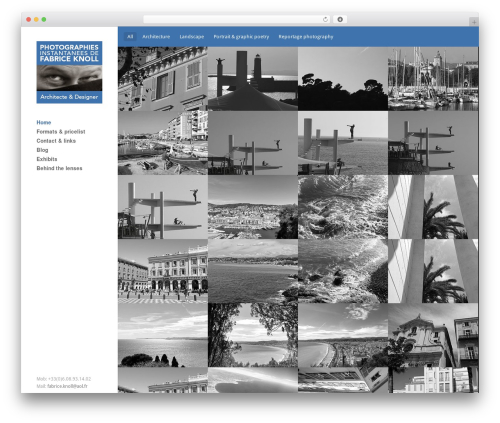Filter gallery by Landscape
Image resolution: width=500 pixels, height=423 pixels.
click(x=192, y=37)
